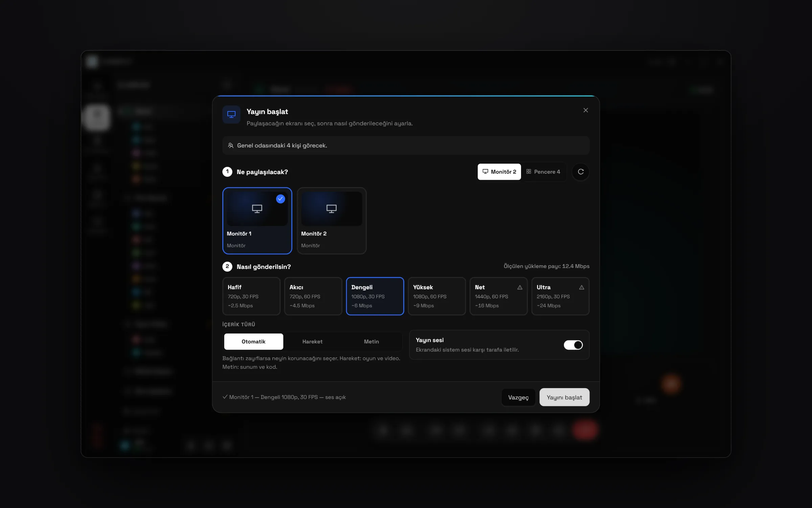Select the Dengeli 1080p 30 FPS preset

[x=375, y=296]
